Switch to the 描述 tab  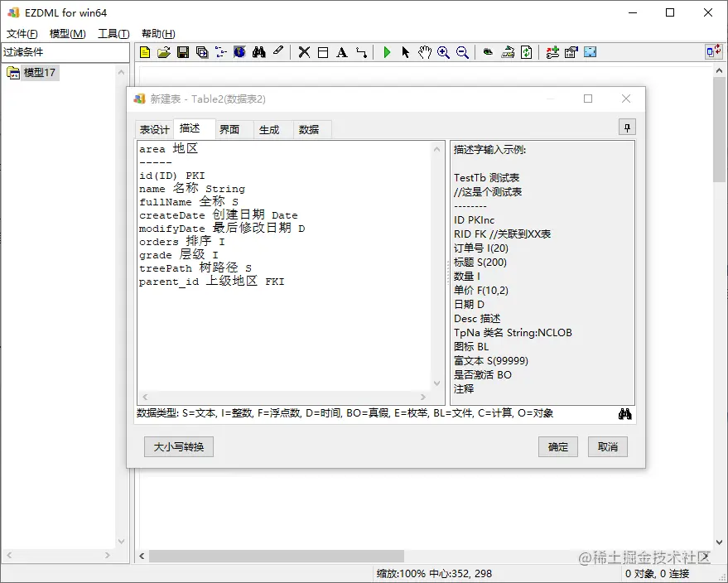click(x=194, y=128)
